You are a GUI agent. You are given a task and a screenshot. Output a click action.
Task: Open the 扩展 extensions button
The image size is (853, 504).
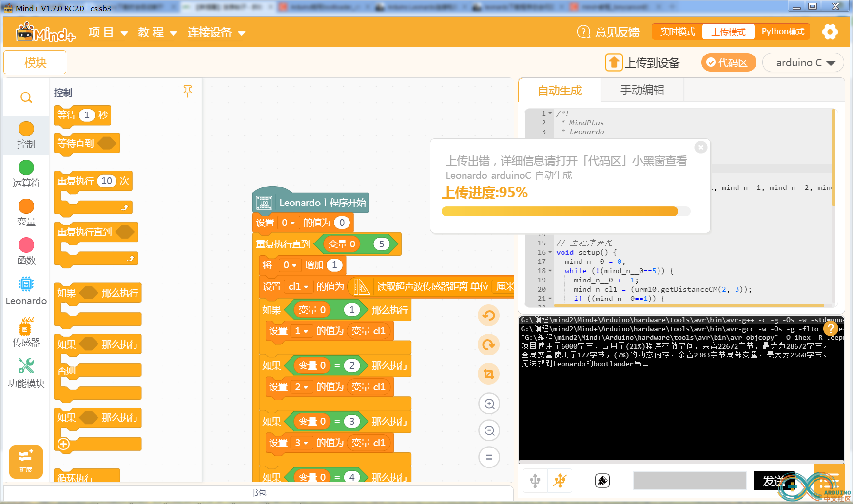pyautogui.click(x=26, y=462)
